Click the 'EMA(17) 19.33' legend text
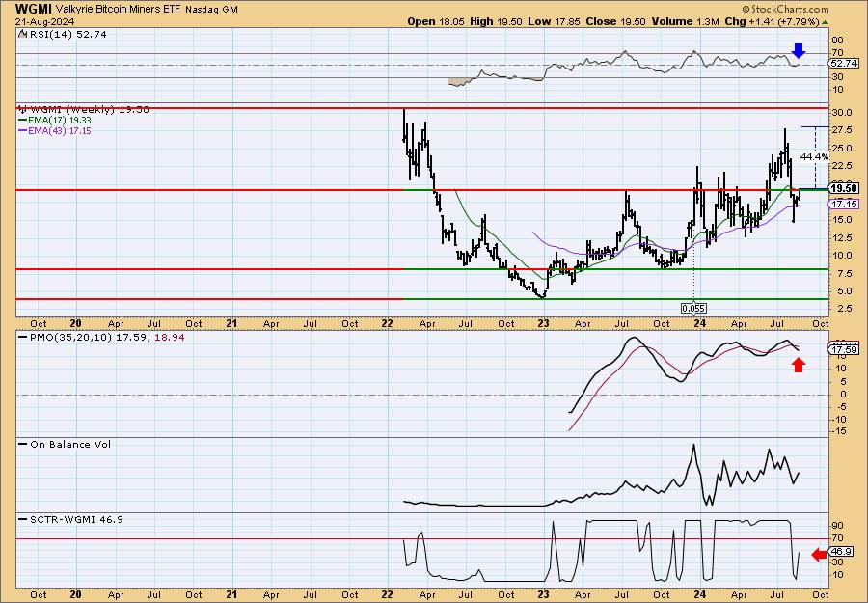 coord(59,121)
